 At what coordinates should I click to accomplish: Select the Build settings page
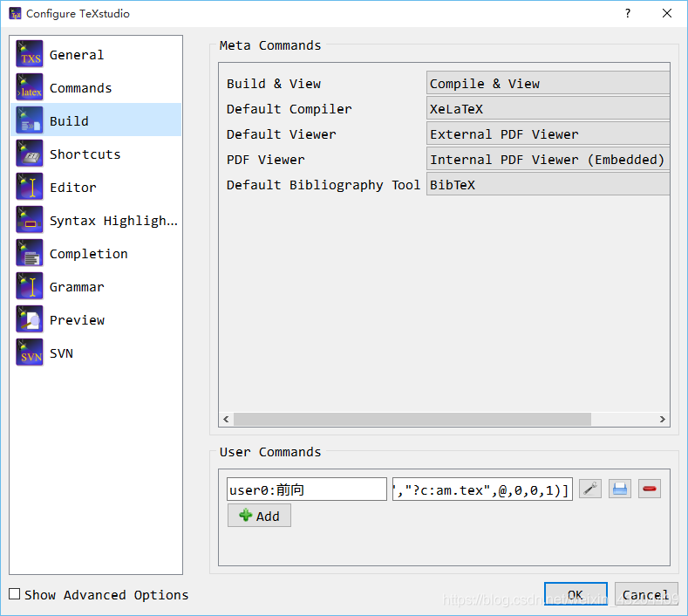click(96, 120)
